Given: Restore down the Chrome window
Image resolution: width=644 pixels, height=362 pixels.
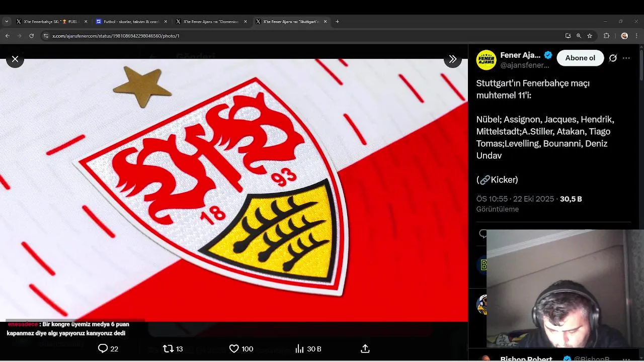Looking at the screenshot, I should pos(621,22).
